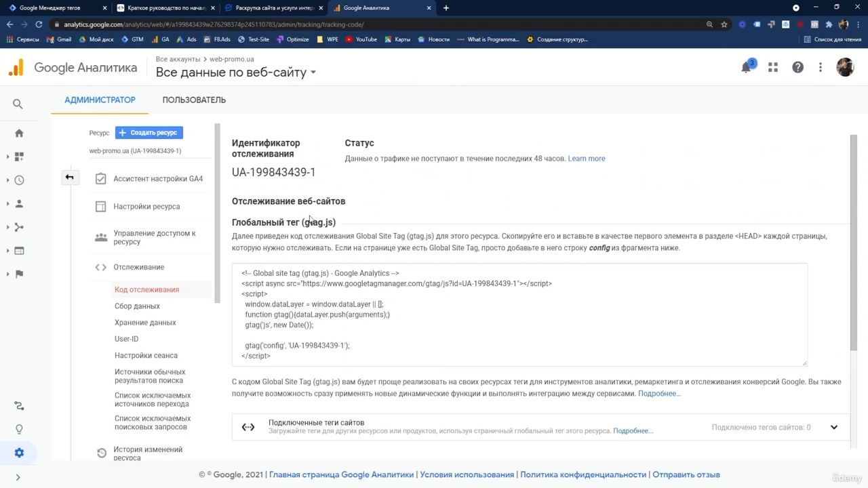
Task: Open the Google apps grid icon
Action: click(x=773, y=67)
